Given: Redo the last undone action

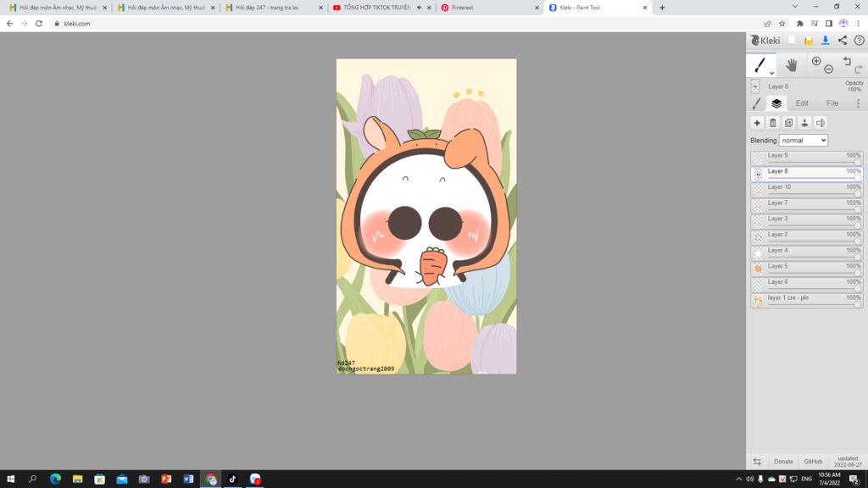Looking at the screenshot, I should (858, 69).
